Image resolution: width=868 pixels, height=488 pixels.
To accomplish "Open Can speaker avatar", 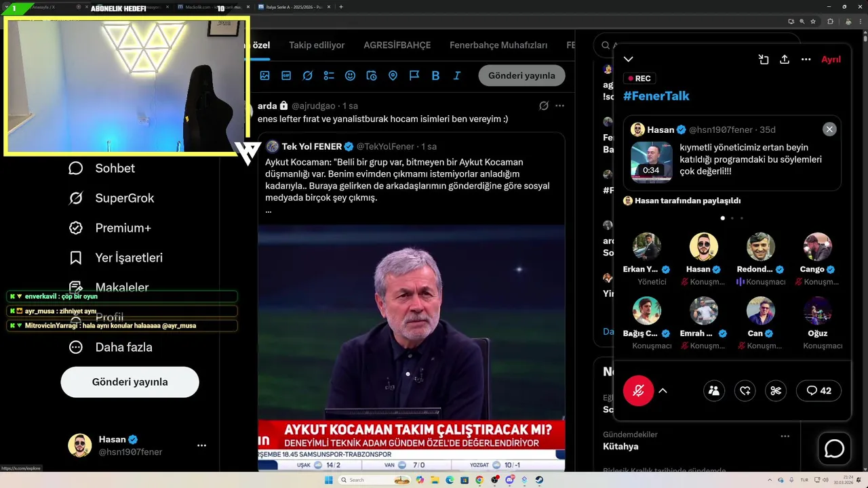I will tap(761, 310).
